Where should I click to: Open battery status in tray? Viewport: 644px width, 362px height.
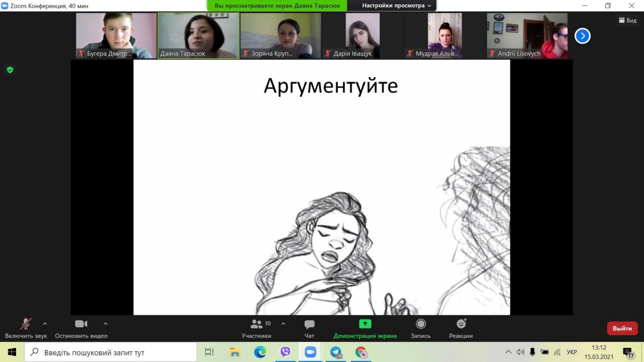point(545,352)
